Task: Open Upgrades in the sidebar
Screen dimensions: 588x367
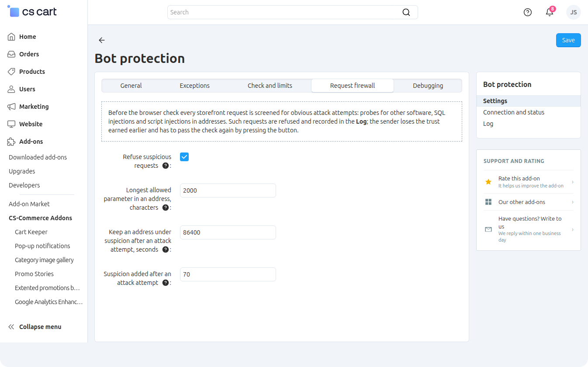Action: (x=22, y=171)
